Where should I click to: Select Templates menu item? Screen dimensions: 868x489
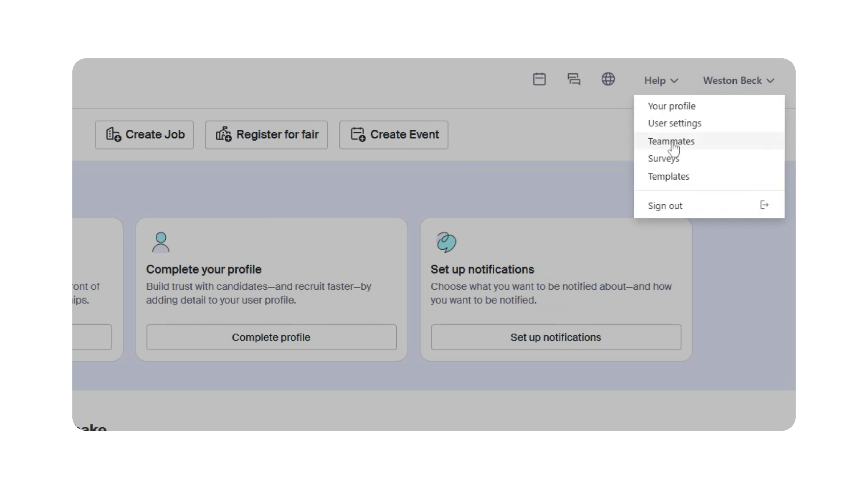click(669, 176)
